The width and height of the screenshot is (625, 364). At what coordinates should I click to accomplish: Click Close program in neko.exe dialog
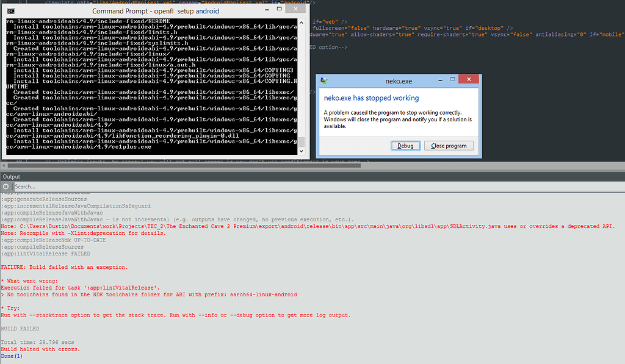(x=449, y=146)
